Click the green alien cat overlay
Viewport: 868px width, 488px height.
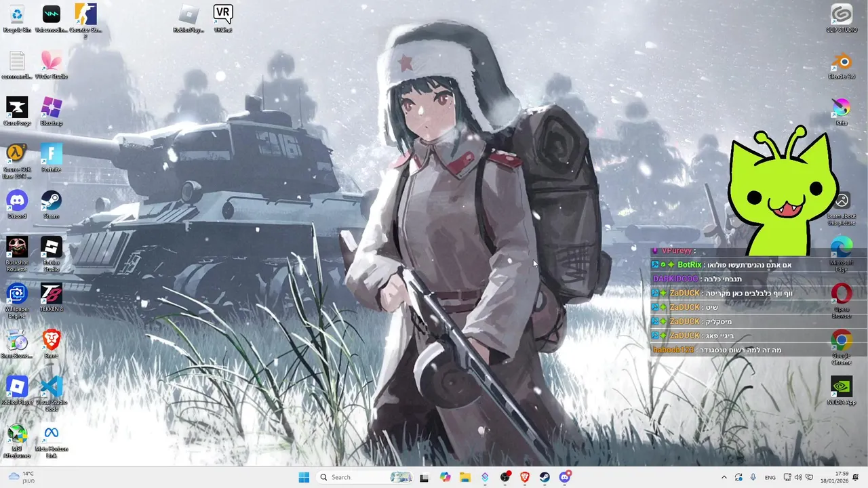pos(783,192)
